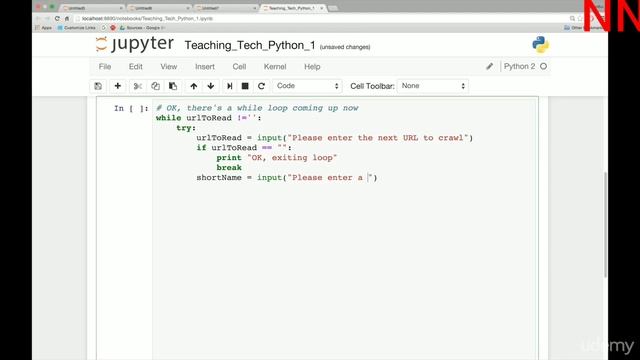Click the zoom magnifier icon in address bar

[572, 18]
